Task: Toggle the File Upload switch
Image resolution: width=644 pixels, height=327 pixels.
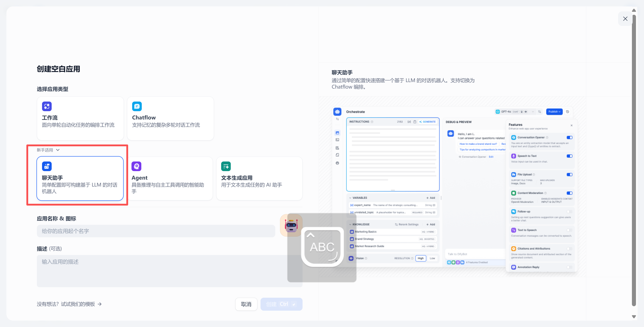Action: (x=569, y=174)
